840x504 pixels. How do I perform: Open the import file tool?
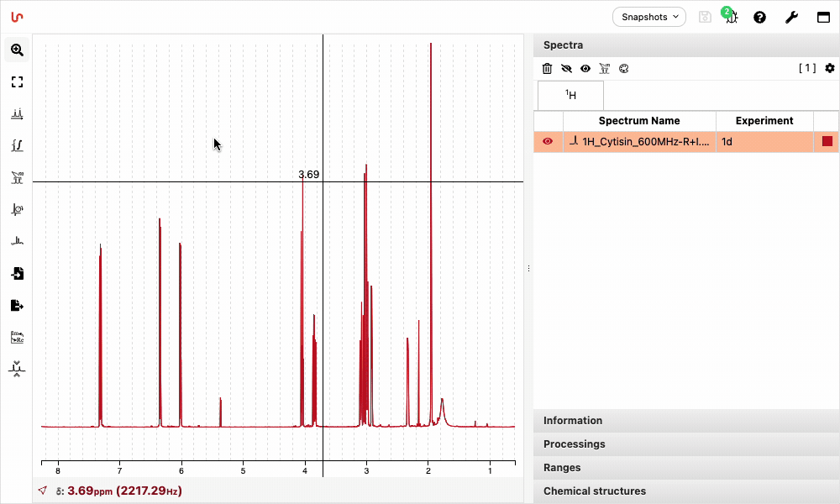click(x=17, y=273)
